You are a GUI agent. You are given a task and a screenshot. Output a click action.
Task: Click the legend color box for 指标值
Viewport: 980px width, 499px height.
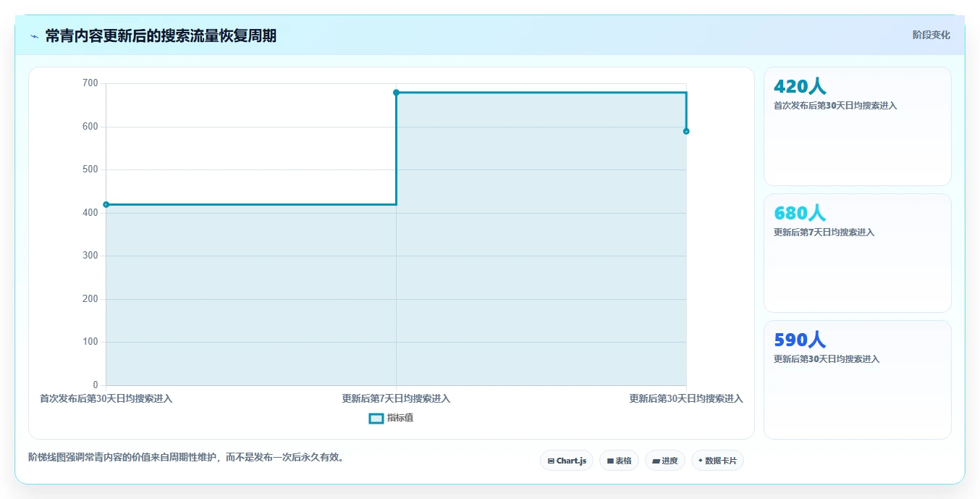pyautogui.click(x=376, y=419)
